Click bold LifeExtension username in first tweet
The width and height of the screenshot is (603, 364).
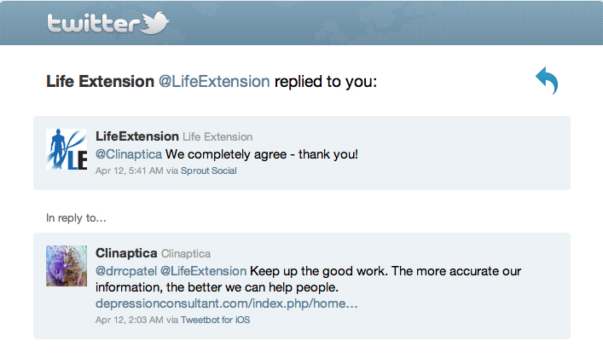click(x=136, y=136)
